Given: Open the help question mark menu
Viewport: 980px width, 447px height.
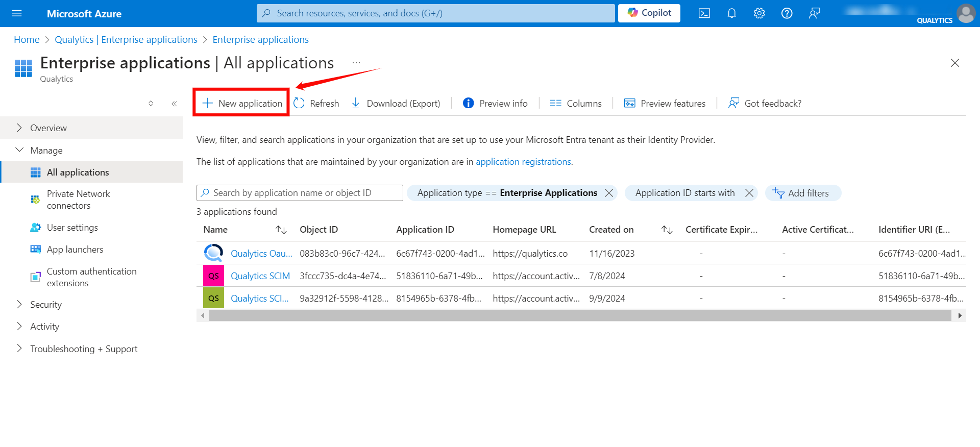Looking at the screenshot, I should 787,13.
